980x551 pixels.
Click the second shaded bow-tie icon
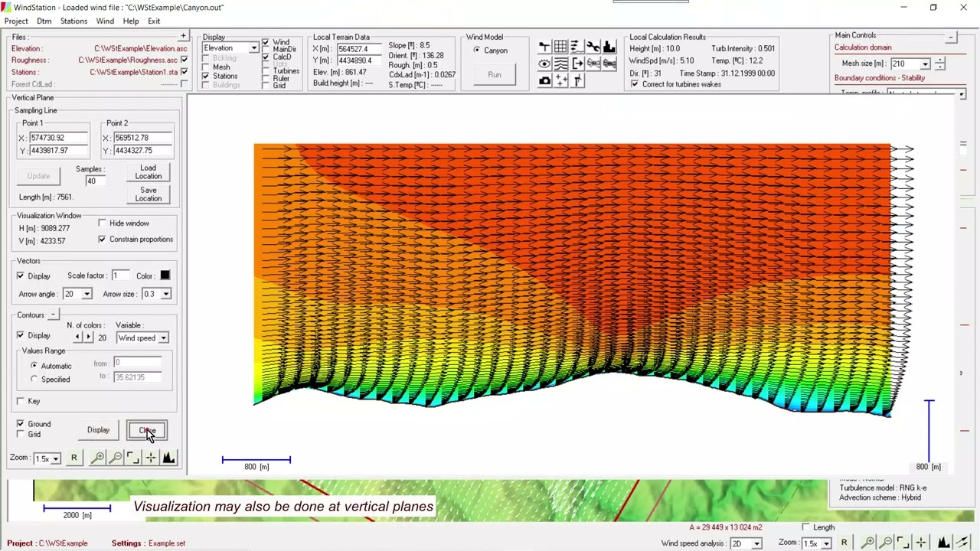pos(609,64)
